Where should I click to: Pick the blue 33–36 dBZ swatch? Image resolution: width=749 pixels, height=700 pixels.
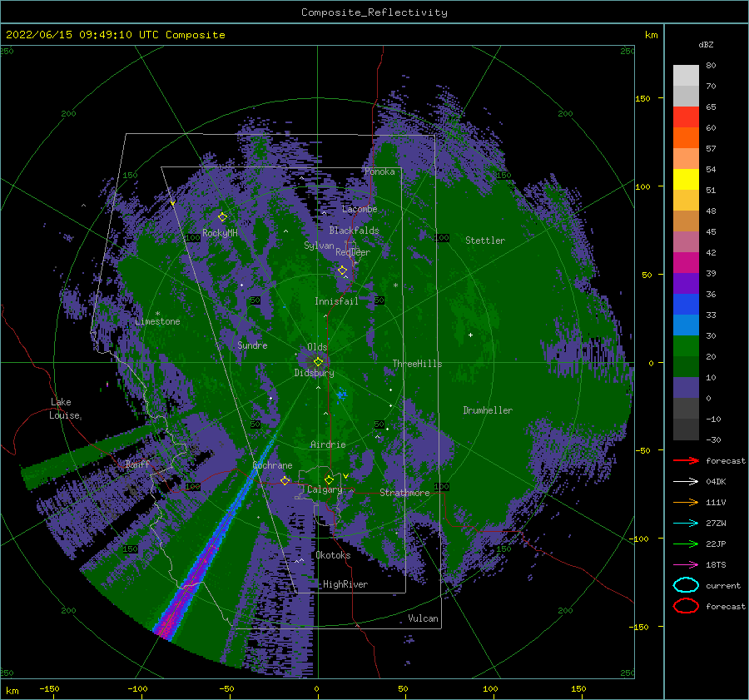pos(686,305)
